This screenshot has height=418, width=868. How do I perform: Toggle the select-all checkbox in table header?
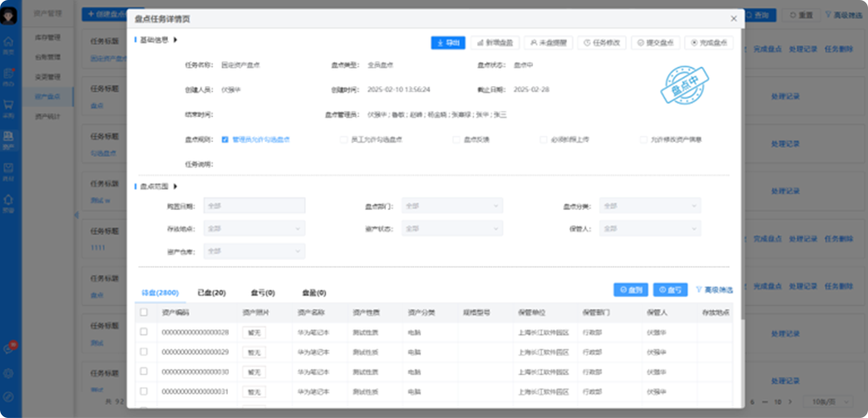pos(145,313)
